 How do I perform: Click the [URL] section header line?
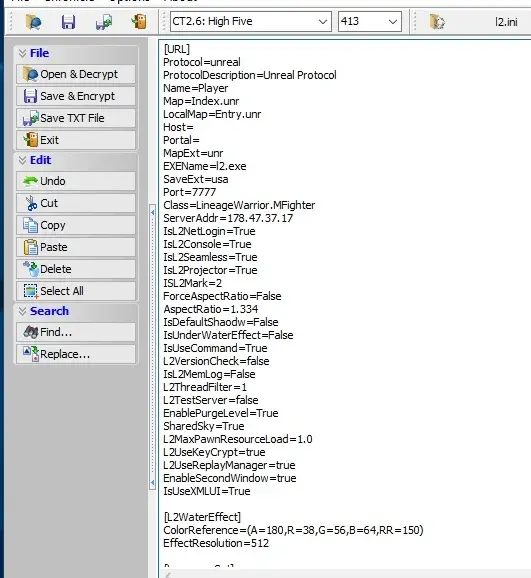[177, 49]
